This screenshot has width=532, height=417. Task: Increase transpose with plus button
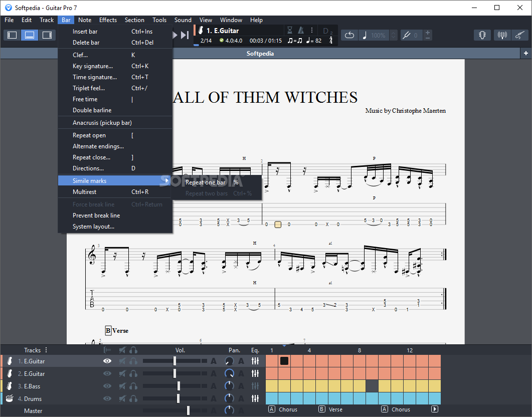click(428, 33)
